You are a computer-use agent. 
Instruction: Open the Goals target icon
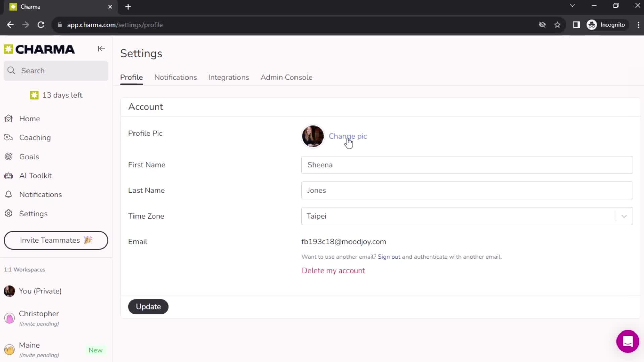click(x=8, y=157)
